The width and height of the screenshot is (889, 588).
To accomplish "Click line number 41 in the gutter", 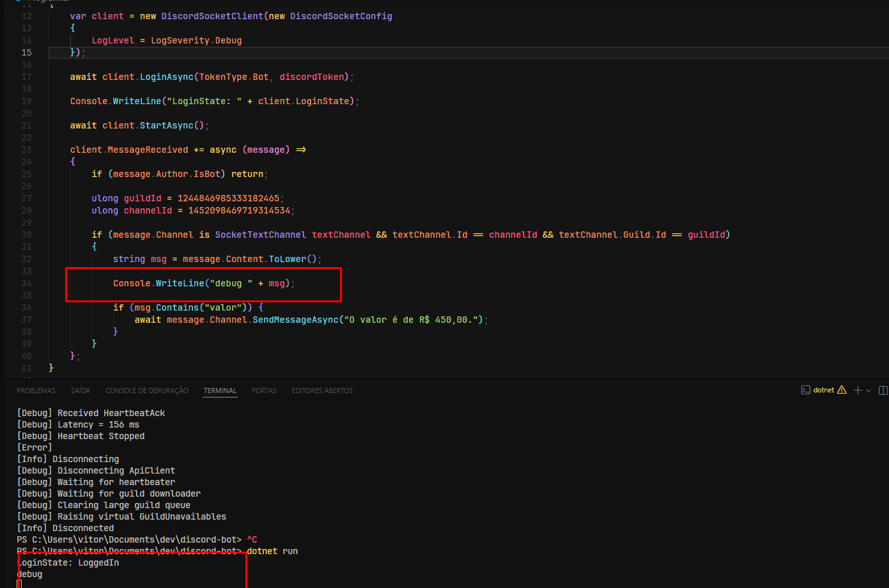I will [26, 368].
